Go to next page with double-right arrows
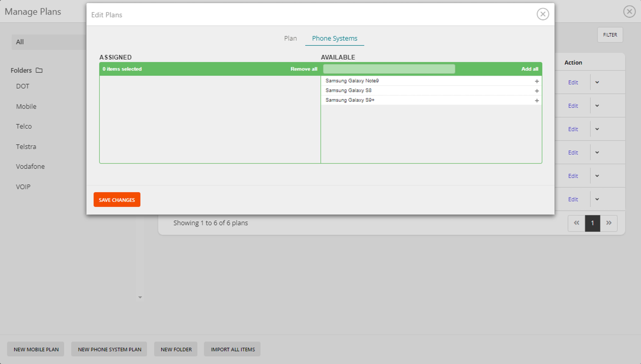Viewport: 641px width, 364px height. coord(609,223)
